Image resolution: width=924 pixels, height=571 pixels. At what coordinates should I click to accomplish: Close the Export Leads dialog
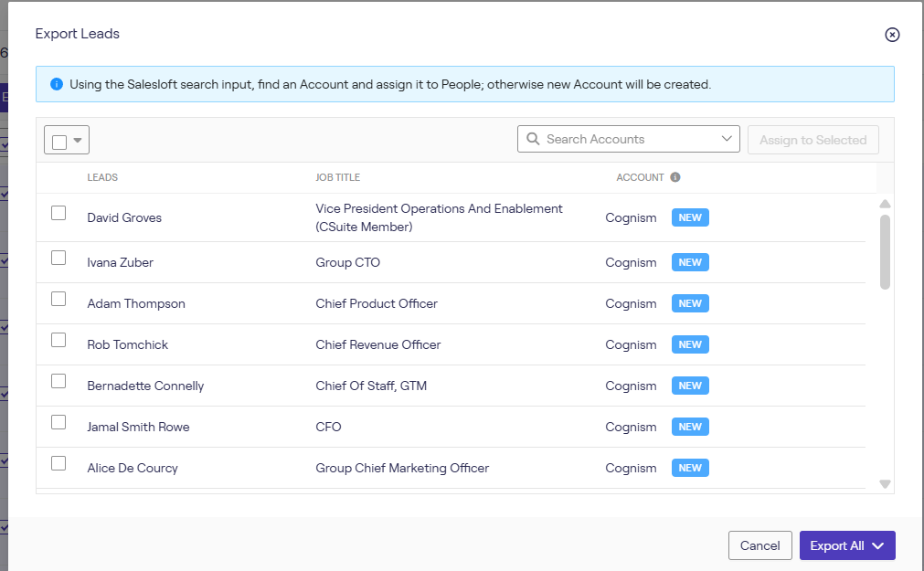pyautogui.click(x=892, y=35)
